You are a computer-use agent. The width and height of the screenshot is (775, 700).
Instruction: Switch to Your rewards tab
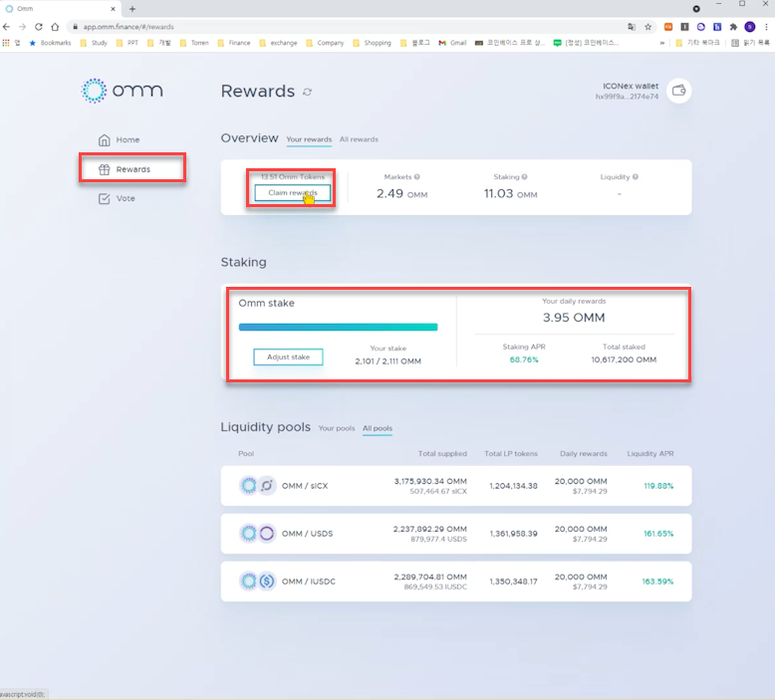click(309, 139)
